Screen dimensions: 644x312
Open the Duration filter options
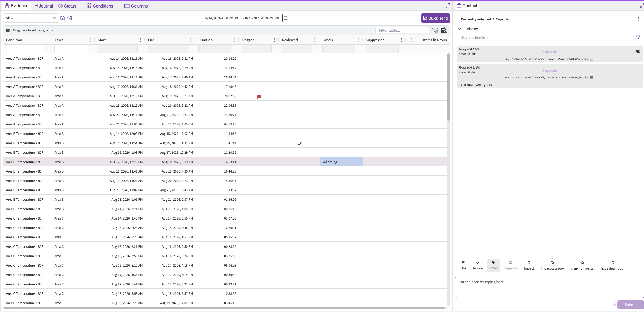click(x=234, y=49)
